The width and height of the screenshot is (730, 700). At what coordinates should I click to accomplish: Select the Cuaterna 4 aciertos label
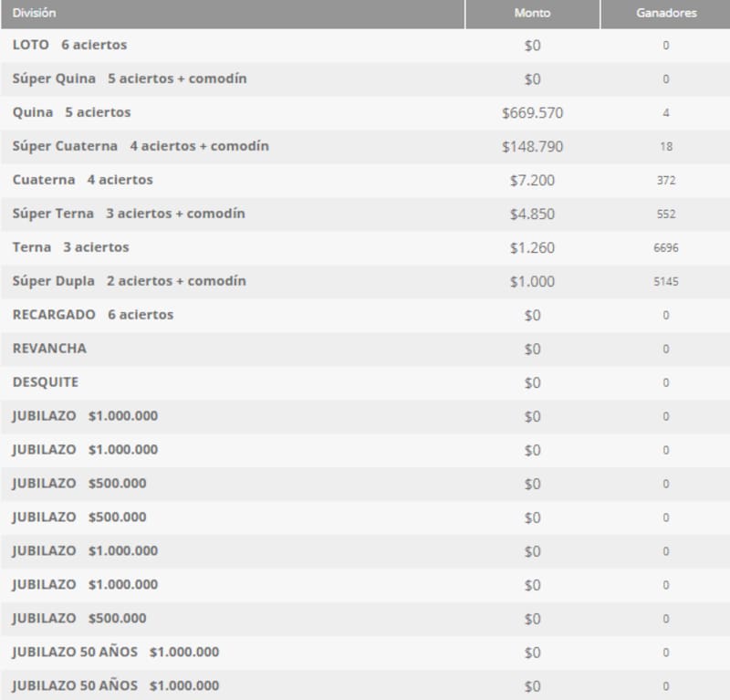click(x=83, y=180)
